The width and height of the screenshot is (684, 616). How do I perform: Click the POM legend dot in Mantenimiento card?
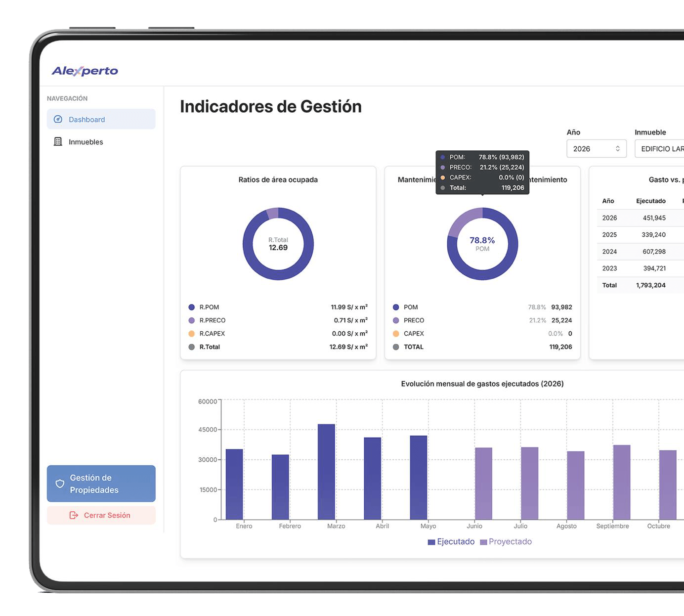tap(396, 307)
